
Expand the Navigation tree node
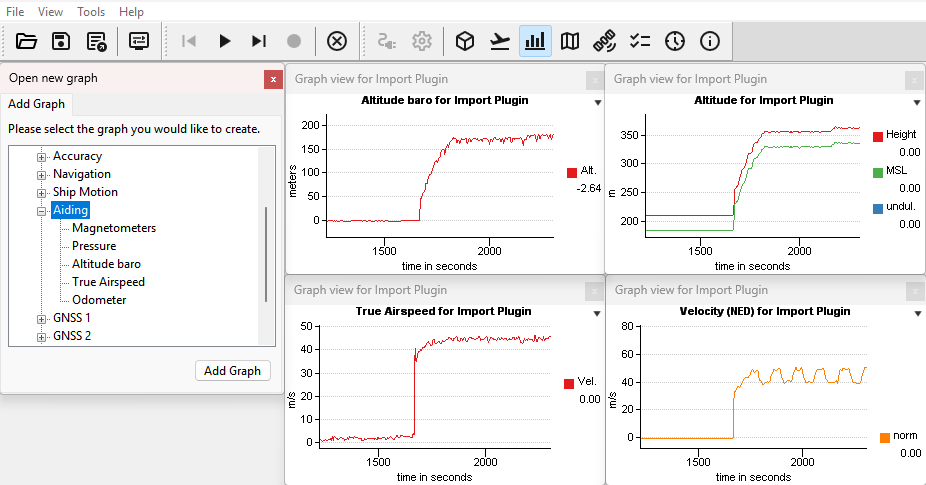(x=42, y=174)
